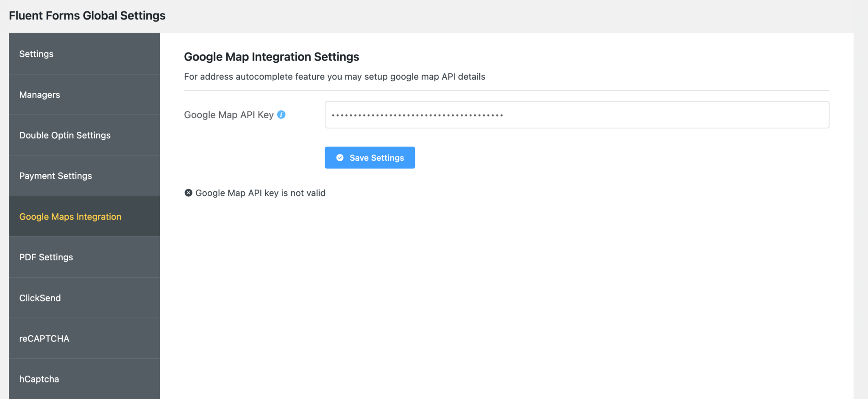
Task: Click inside the Google Map API Key field
Action: 576,114
